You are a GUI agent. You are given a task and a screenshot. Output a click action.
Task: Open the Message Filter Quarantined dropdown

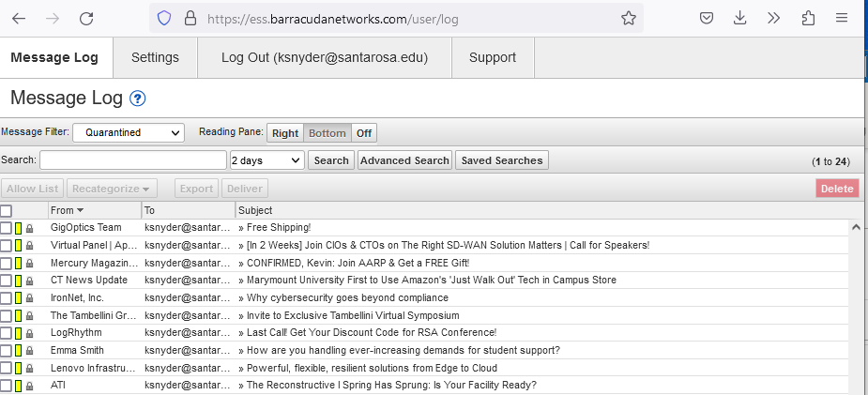[128, 133]
